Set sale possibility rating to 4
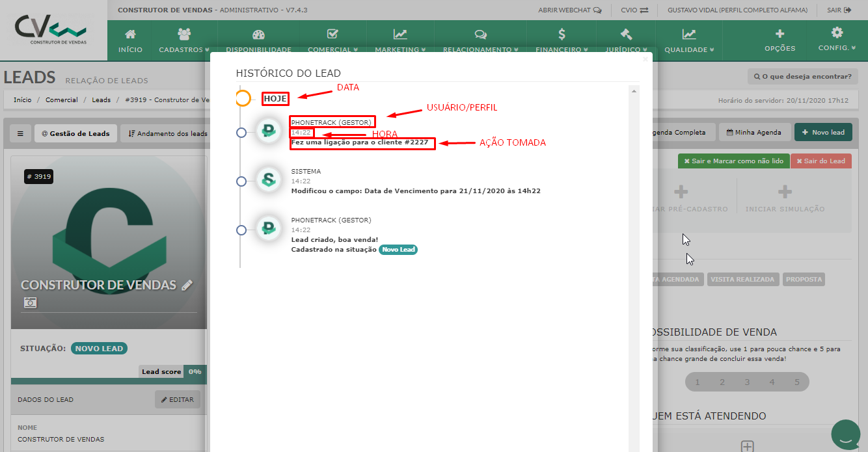 (x=772, y=382)
